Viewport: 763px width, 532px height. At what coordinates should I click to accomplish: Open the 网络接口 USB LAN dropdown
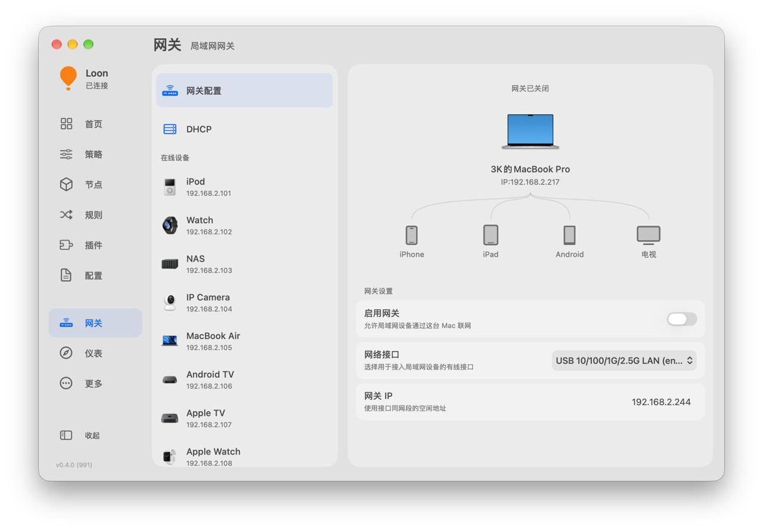(x=624, y=360)
